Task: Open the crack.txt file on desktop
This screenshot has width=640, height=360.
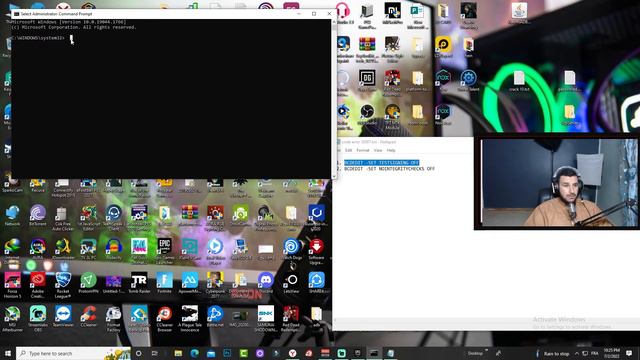Action: [x=519, y=81]
